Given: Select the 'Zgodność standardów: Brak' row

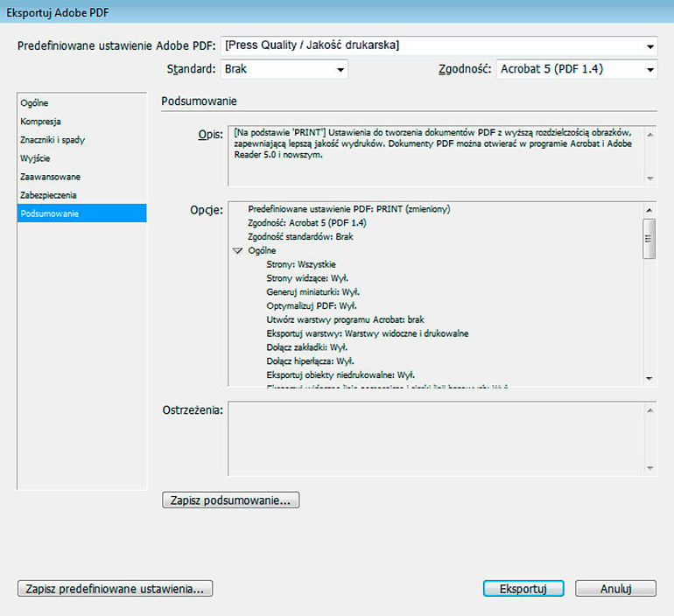Looking at the screenshot, I should click(300, 237).
